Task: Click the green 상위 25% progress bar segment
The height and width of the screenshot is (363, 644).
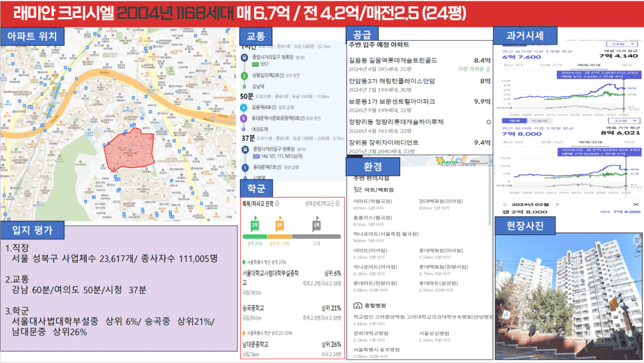Action: [x=255, y=236]
